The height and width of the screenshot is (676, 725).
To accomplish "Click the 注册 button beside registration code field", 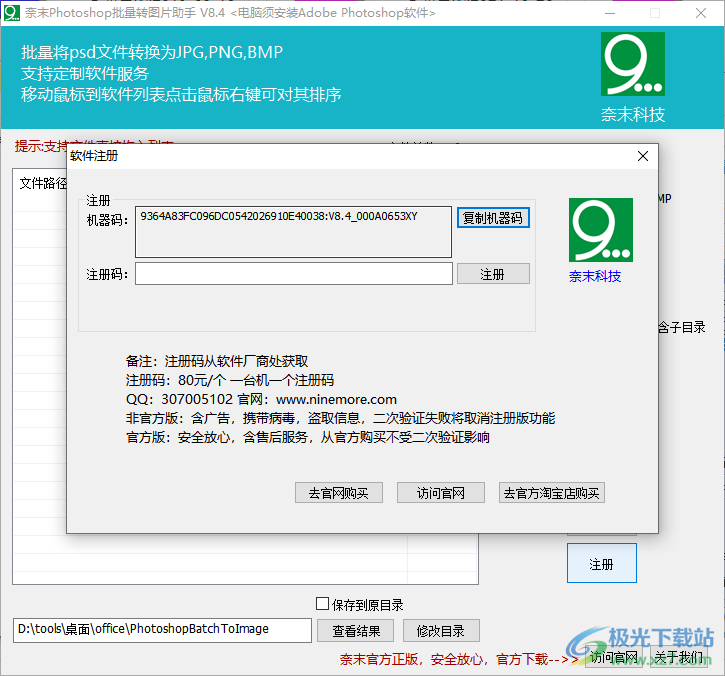I will pyautogui.click(x=493, y=274).
